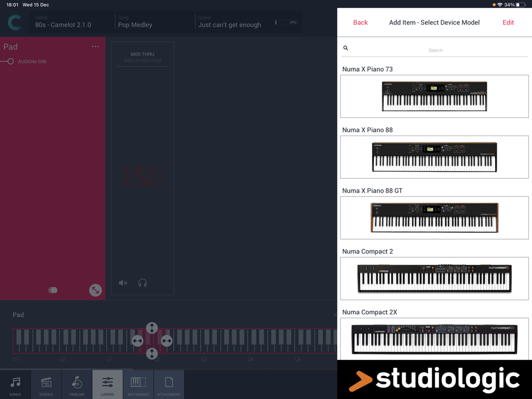
Task: Tap the Camelot logo icon
Action: tap(14, 22)
